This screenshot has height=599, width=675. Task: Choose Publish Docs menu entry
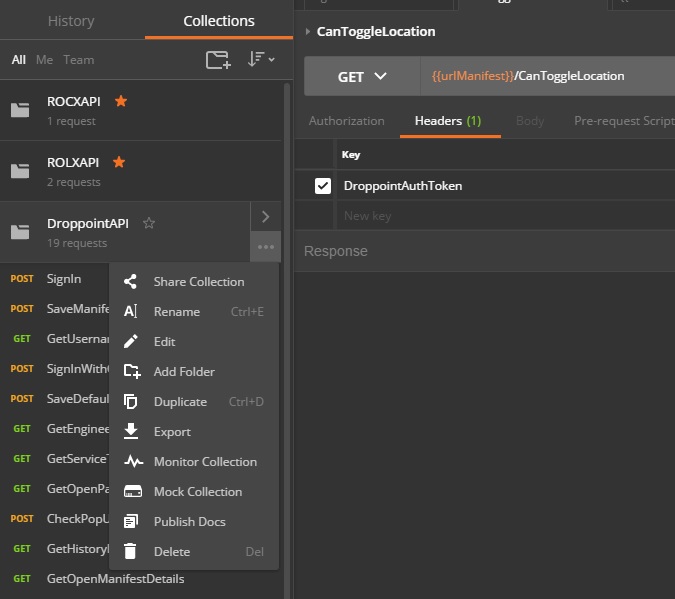tap(194, 522)
